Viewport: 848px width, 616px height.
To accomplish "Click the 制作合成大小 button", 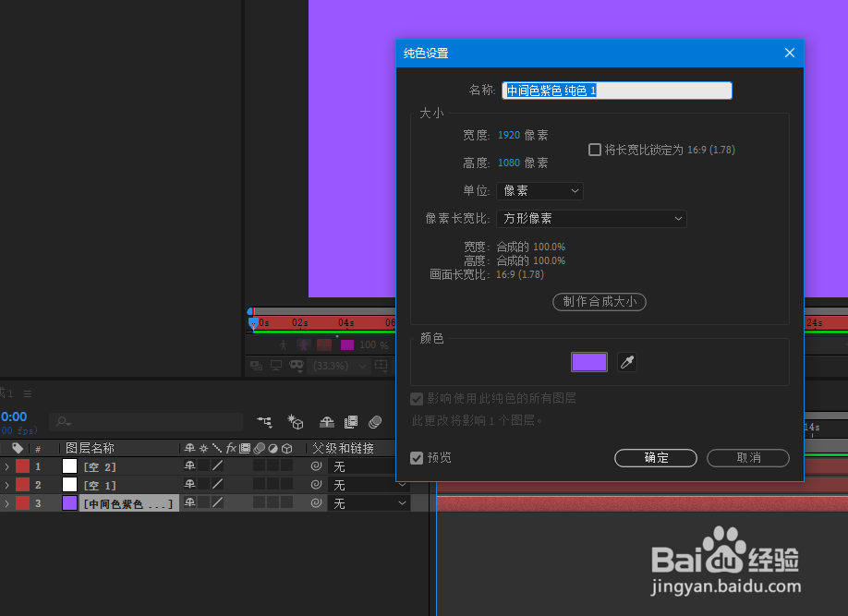I will tap(599, 302).
